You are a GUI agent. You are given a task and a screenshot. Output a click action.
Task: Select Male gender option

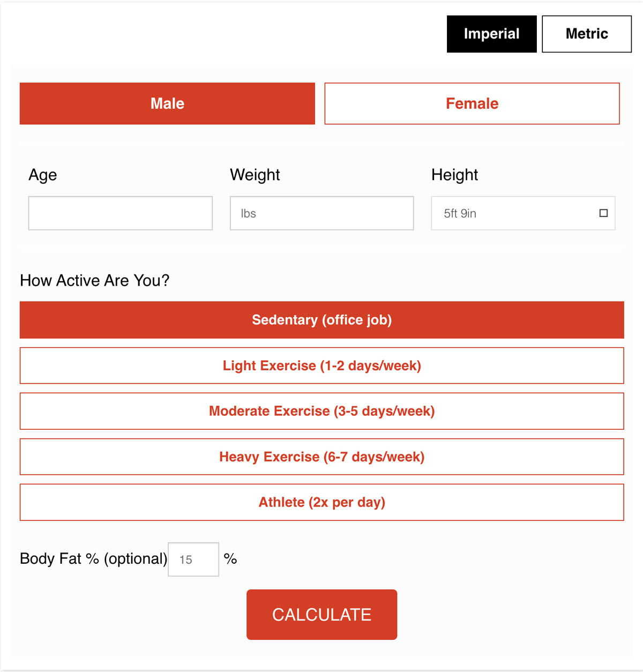coord(167,103)
